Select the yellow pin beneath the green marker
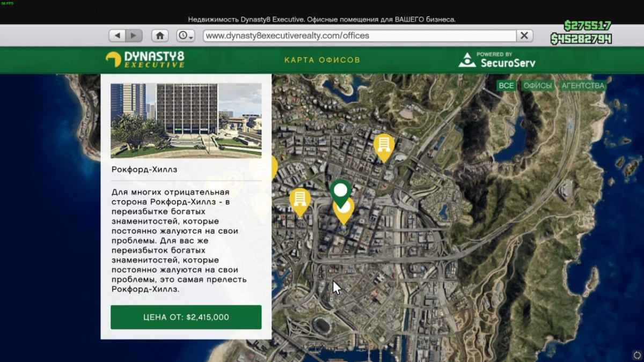Viewport: 644px width, 362px height. (x=343, y=215)
